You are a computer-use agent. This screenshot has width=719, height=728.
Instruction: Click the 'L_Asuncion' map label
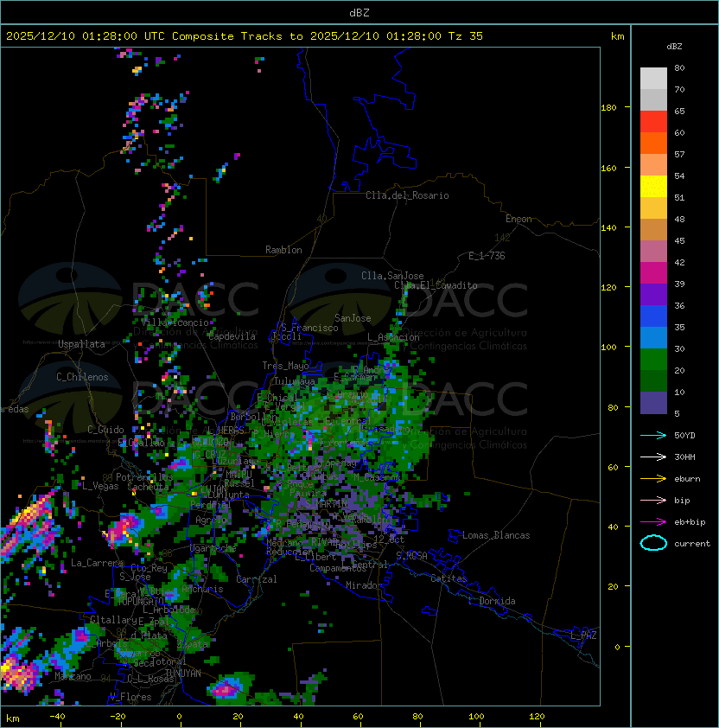(393, 337)
